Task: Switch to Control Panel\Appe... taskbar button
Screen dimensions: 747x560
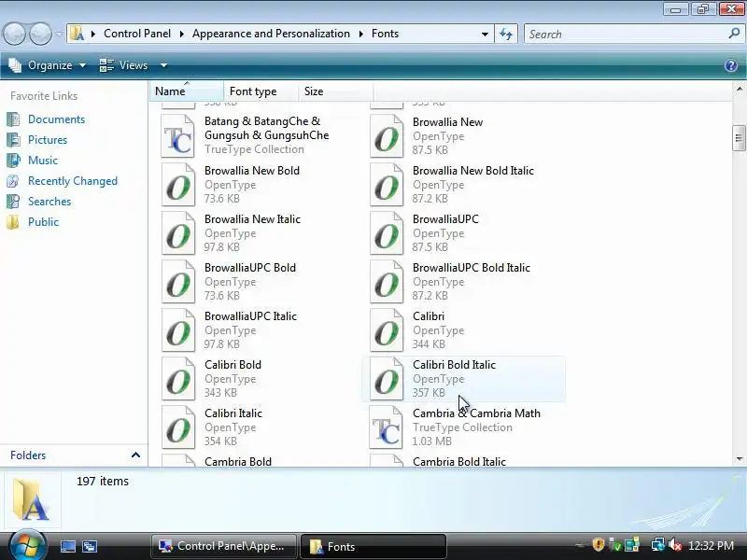Action: (224, 546)
